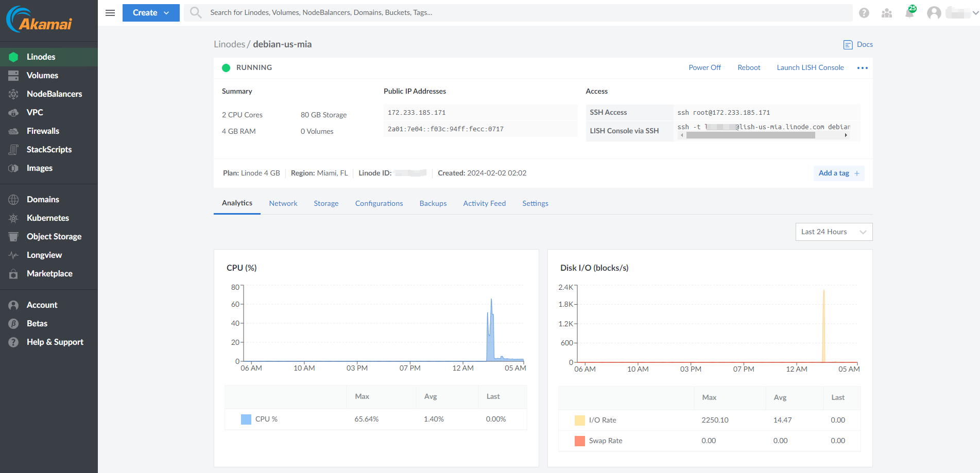Open Object Storage in the sidebar

[x=54, y=236]
